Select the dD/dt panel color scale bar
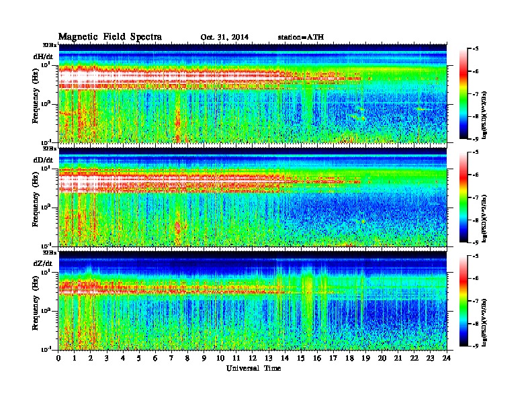 (x=463, y=197)
